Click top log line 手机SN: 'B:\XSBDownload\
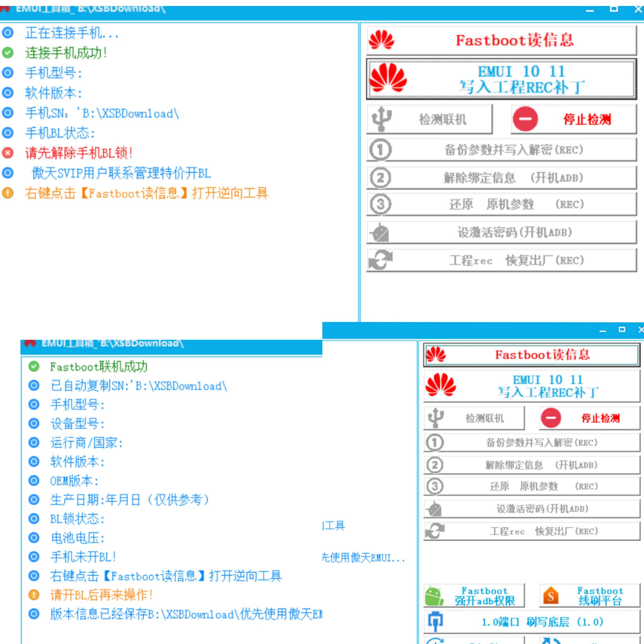Image resolution: width=644 pixels, height=644 pixels. click(x=102, y=113)
